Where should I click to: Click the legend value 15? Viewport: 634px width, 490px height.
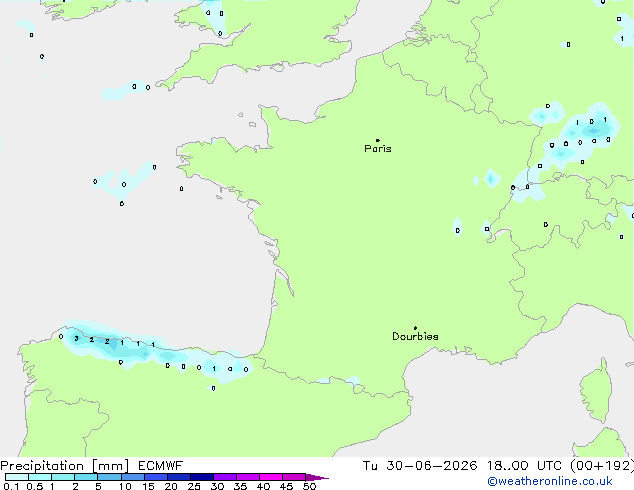coord(148,486)
